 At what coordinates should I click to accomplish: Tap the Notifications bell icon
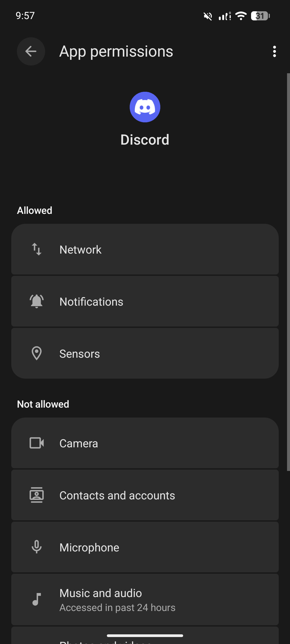[x=37, y=301]
